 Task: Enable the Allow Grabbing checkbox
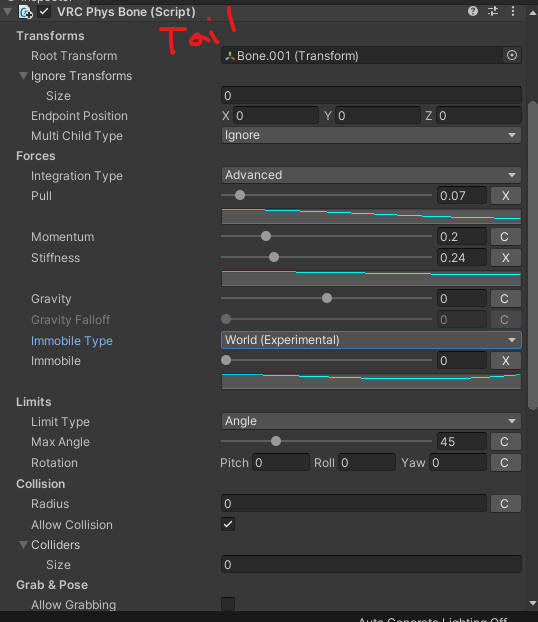click(x=228, y=603)
